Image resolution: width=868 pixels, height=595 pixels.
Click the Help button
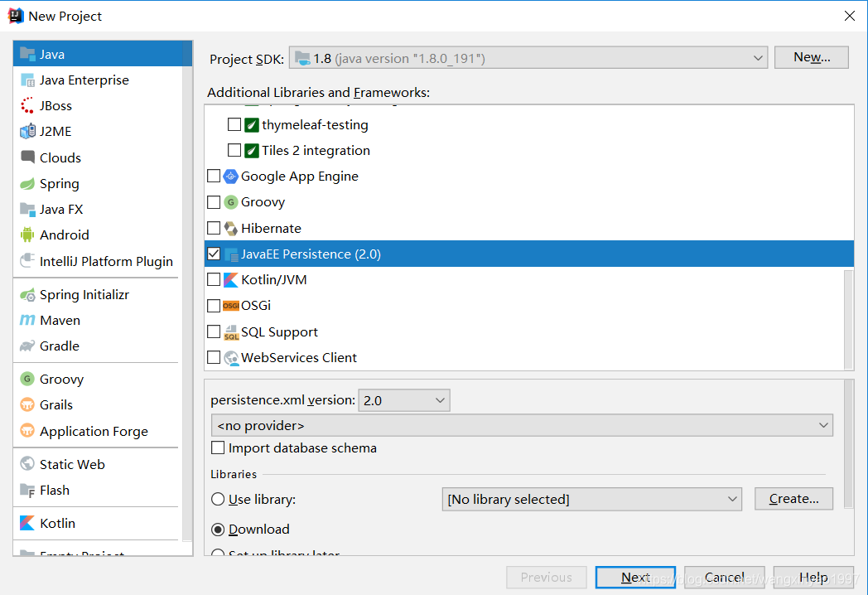pyautogui.click(x=813, y=578)
